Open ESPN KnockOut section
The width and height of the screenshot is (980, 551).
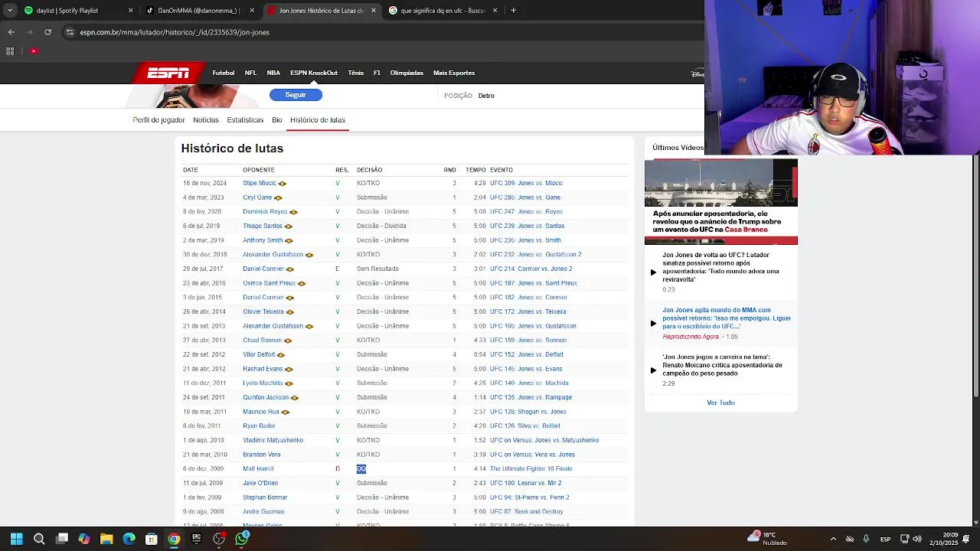click(x=314, y=73)
